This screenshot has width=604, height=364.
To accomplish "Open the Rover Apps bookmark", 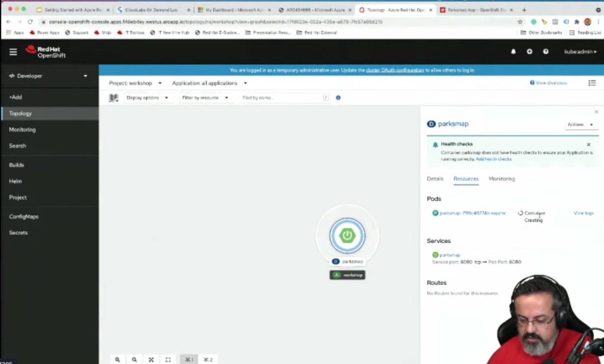I will (x=45, y=32).
